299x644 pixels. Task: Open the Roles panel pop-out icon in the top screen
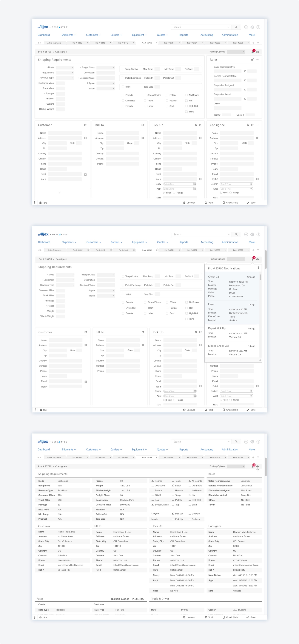(x=252, y=60)
